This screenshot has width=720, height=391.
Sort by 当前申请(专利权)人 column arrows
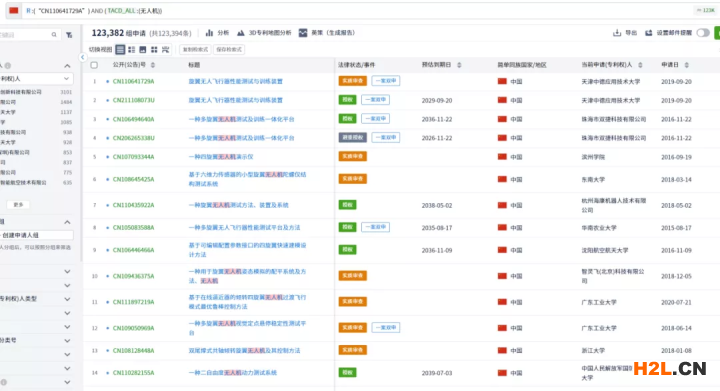click(640, 65)
